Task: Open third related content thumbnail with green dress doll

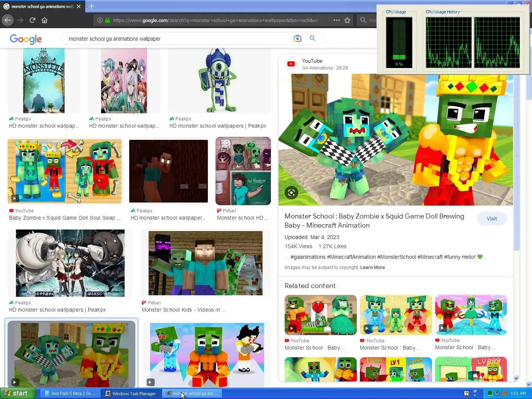Action: click(471, 315)
